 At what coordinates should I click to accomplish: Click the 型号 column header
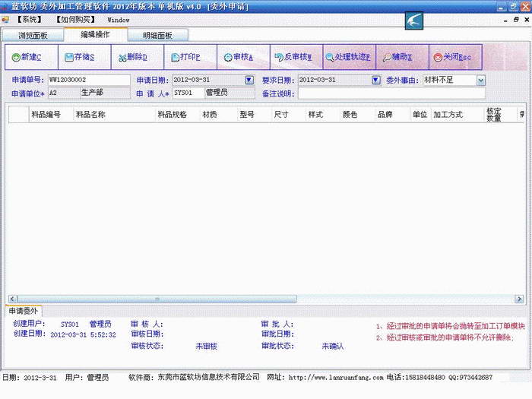(255, 115)
